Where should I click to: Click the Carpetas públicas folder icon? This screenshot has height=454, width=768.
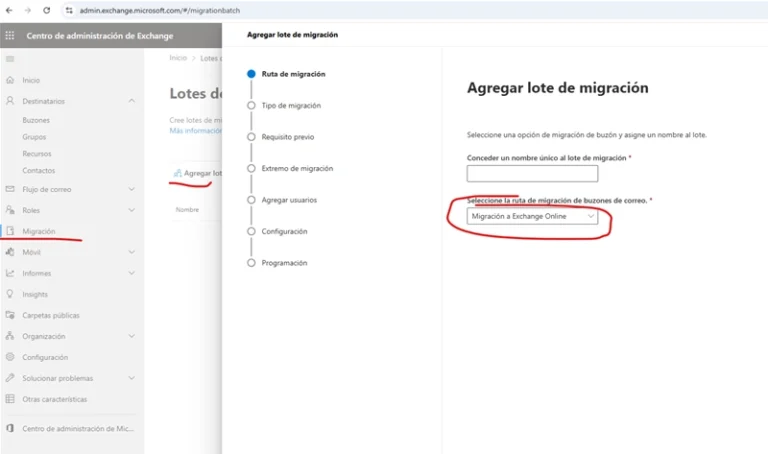10,315
